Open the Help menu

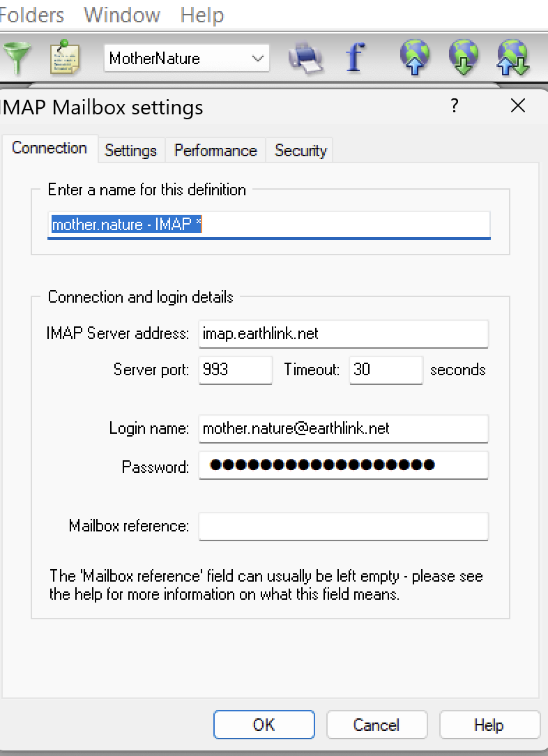tap(201, 15)
